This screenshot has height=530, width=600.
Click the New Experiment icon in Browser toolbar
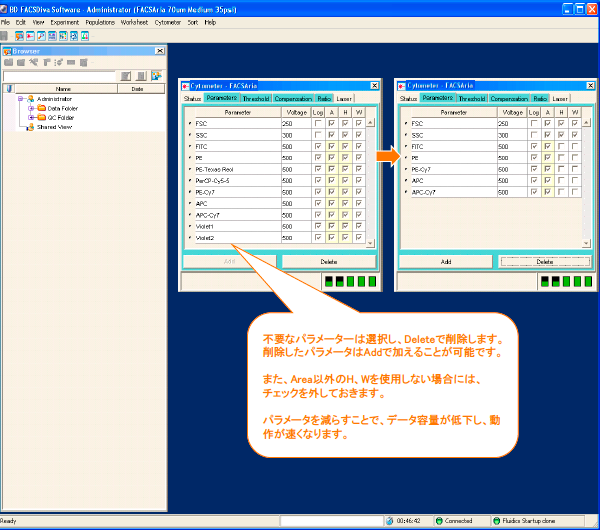coord(21,62)
